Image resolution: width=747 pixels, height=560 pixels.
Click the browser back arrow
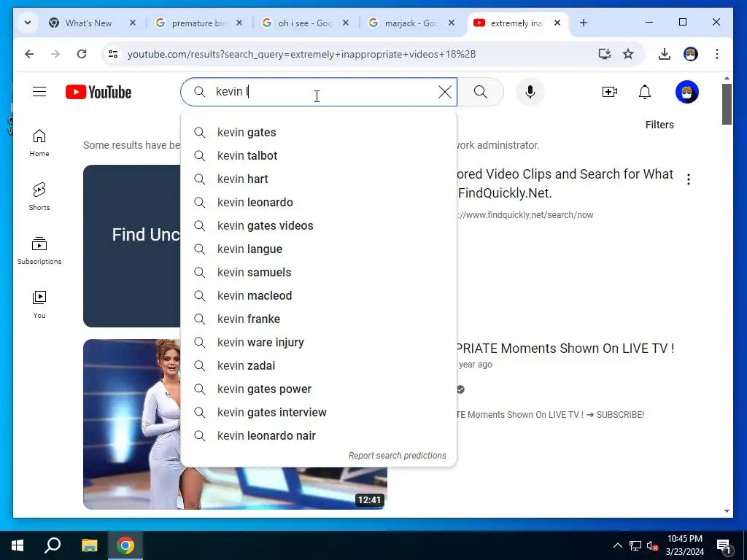coord(29,54)
